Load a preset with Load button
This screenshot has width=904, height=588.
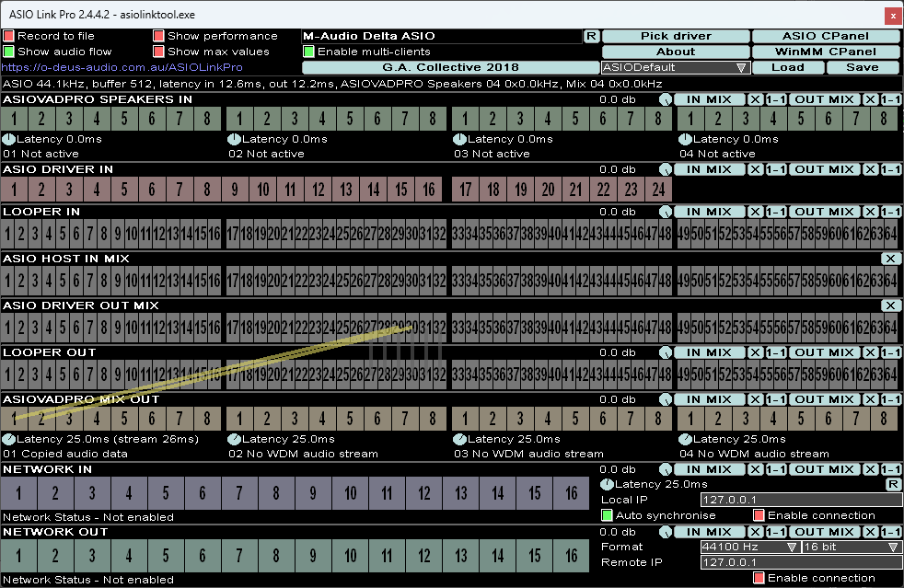[x=788, y=67]
